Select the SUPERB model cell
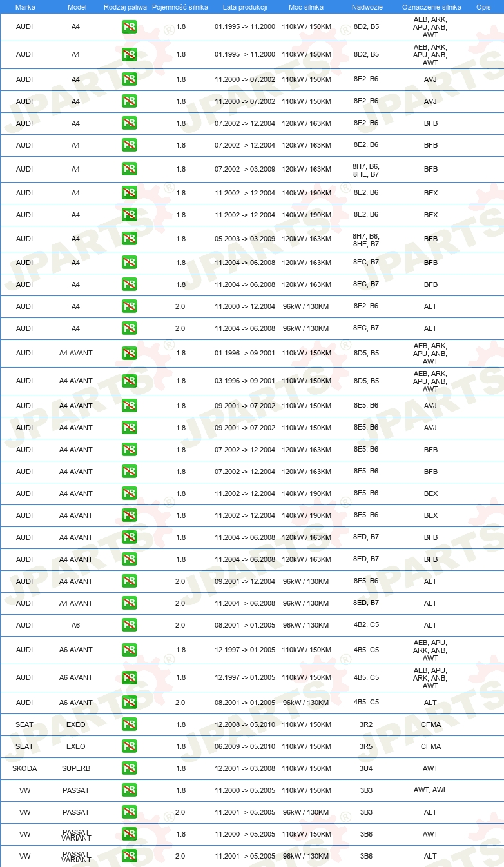Screen dimensions: 504x867 tap(76, 768)
